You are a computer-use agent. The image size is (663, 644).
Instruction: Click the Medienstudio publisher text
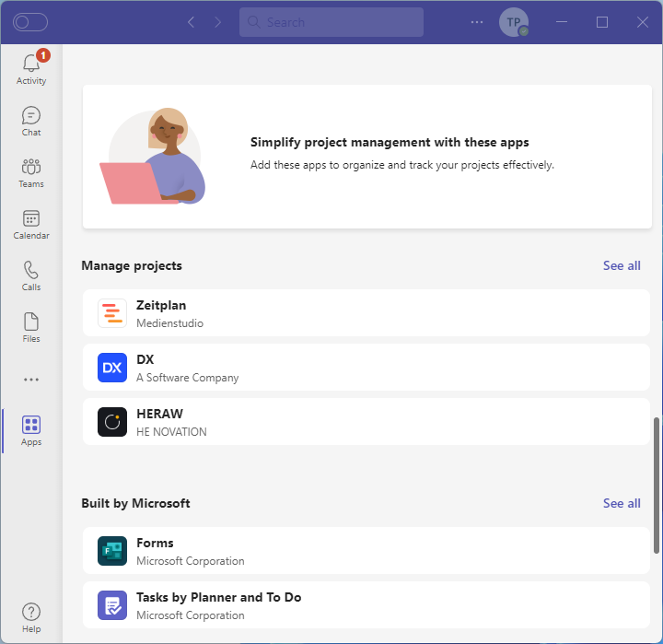pyautogui.click(x=169, y=323)
